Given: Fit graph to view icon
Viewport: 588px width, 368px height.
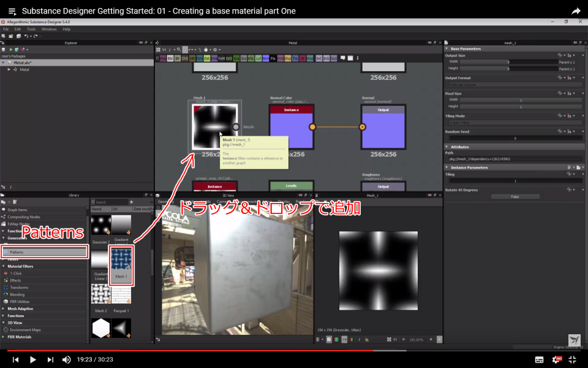Looking at the screenshot, I should click(x=158, y=50).
